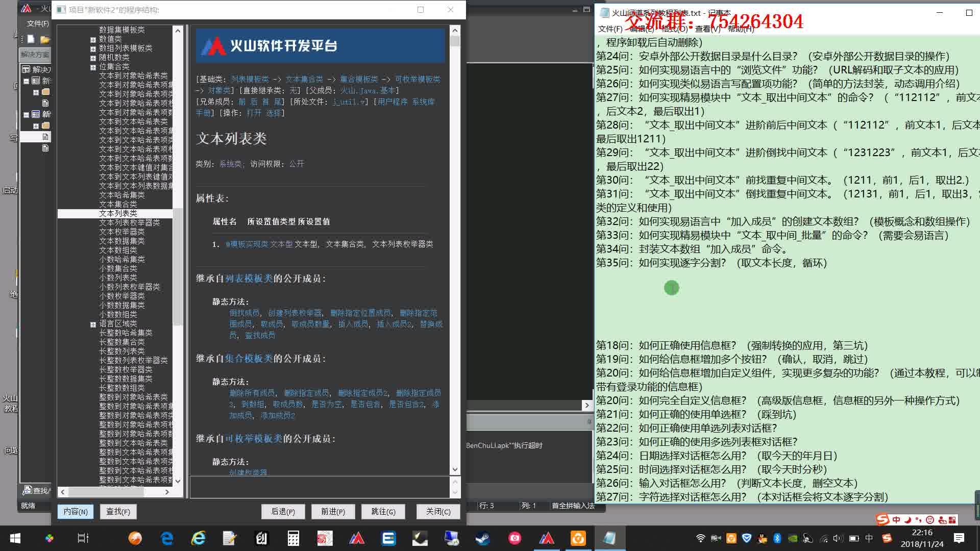Image resolution: width=980 pixels, height=551 pixels.
Task: Select 文本列表类 in the class tree
Action: click(x=118, y=213)
